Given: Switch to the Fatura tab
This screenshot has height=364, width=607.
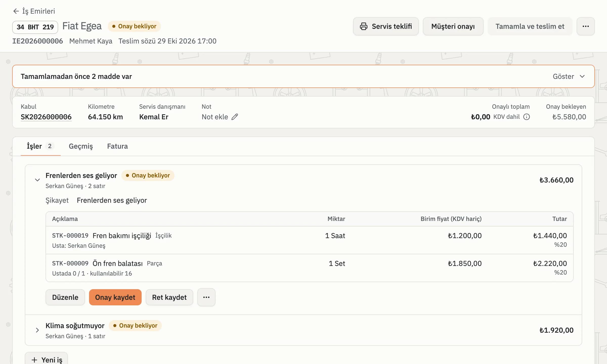Looking at the screenshot, I should [117, 146].
